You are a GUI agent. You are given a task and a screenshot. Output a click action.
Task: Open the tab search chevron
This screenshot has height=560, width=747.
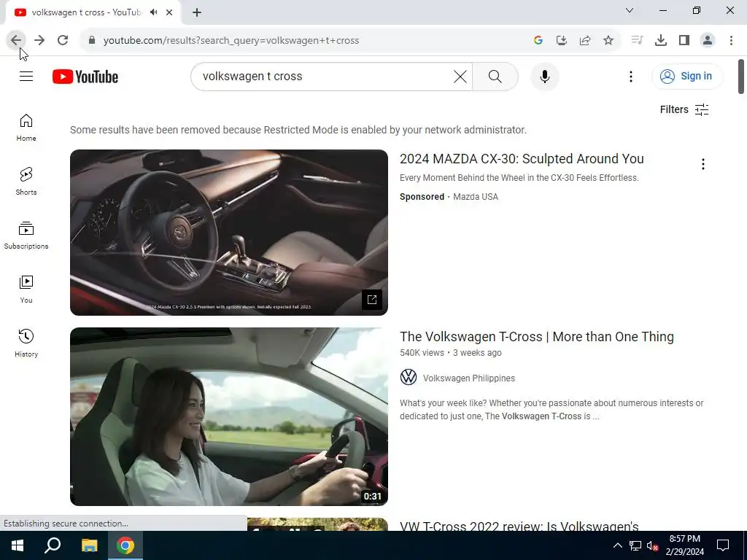click(630, 10)
